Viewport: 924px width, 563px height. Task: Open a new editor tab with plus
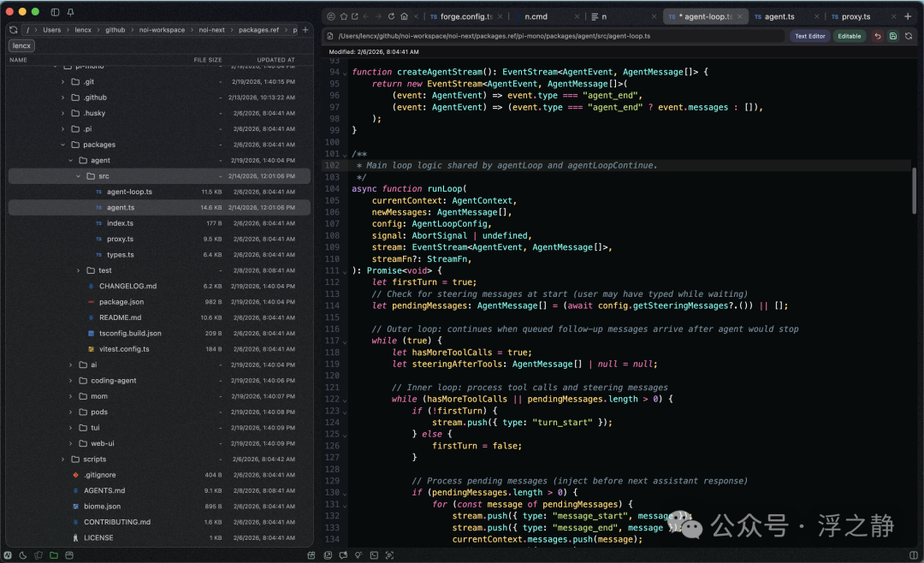(x=908, y=16)
